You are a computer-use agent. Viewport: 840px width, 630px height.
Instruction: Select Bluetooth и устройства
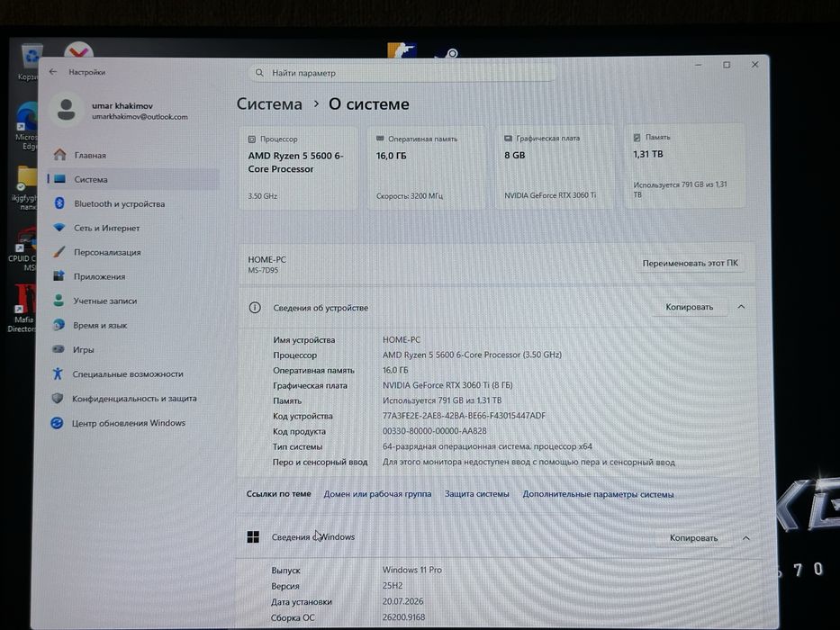click(133, 203)
